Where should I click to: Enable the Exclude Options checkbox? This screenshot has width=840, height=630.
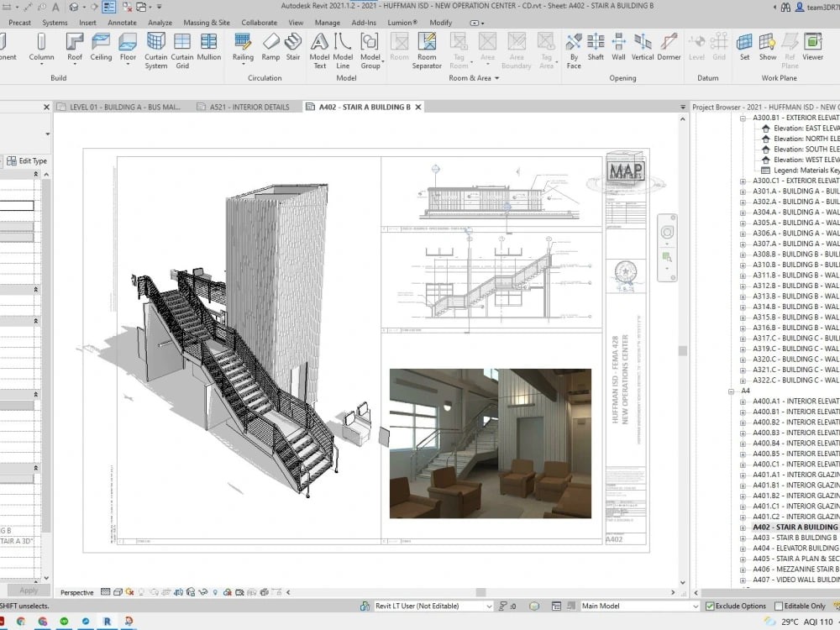[x=710, y=606]
